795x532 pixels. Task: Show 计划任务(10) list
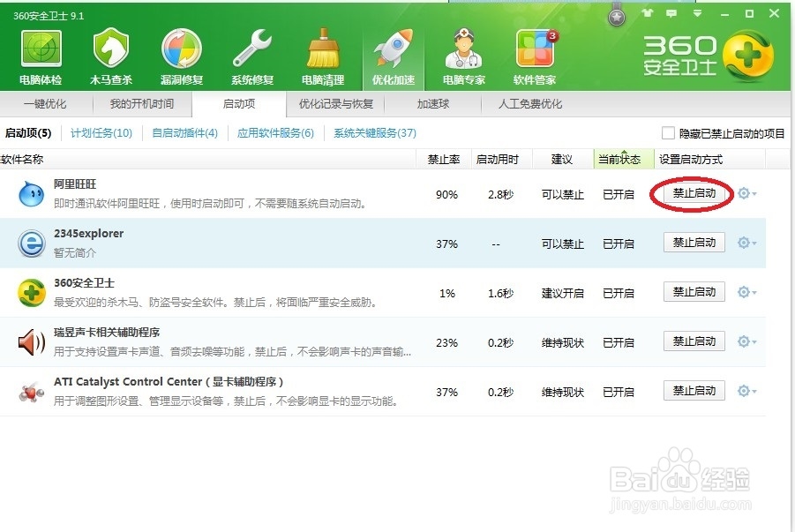point(101,133)
